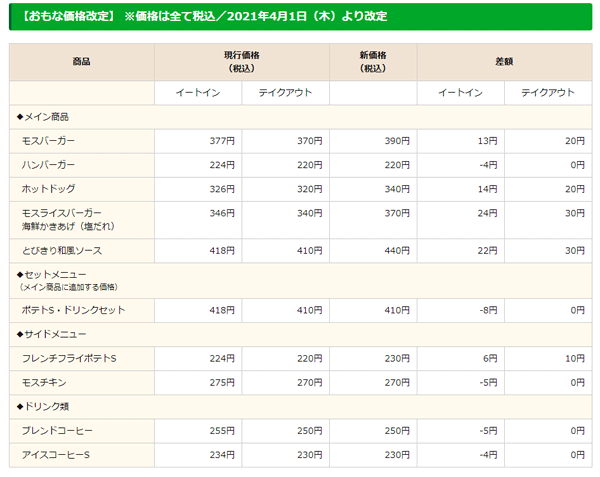Image resolution: width=600 pixels, height=477 pixels.
Task: Select モスバーガー new price 390円
Action: [397, 141]
